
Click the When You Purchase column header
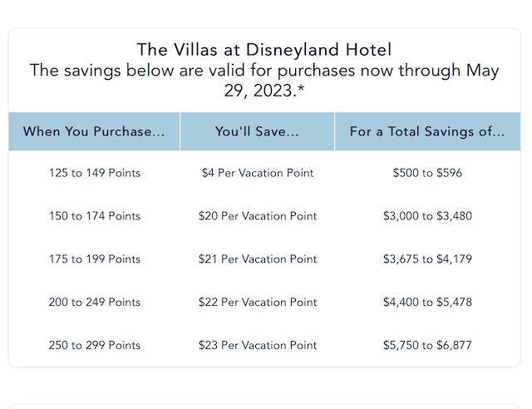[94, 131]
